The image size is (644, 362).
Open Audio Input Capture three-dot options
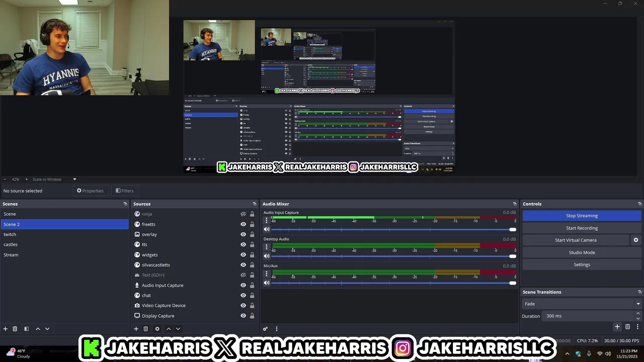coord(267,221)
